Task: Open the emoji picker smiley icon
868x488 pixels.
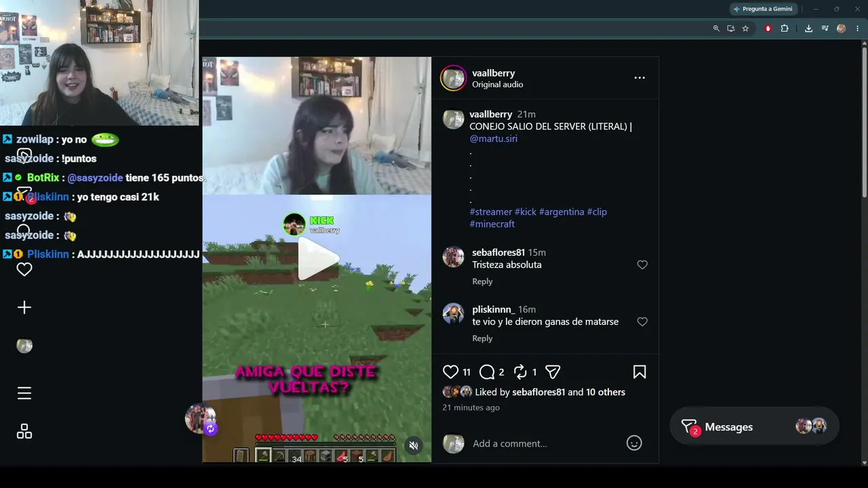Action: coord(634,443)
